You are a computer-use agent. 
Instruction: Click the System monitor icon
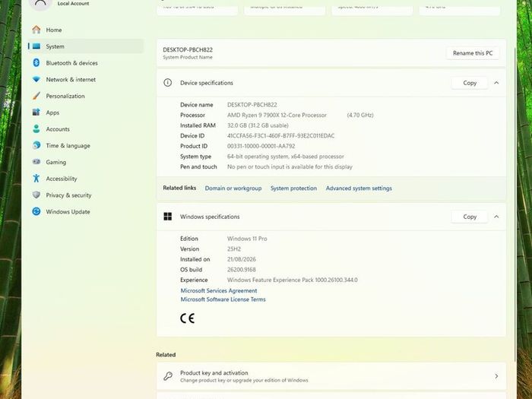(36, 46)
